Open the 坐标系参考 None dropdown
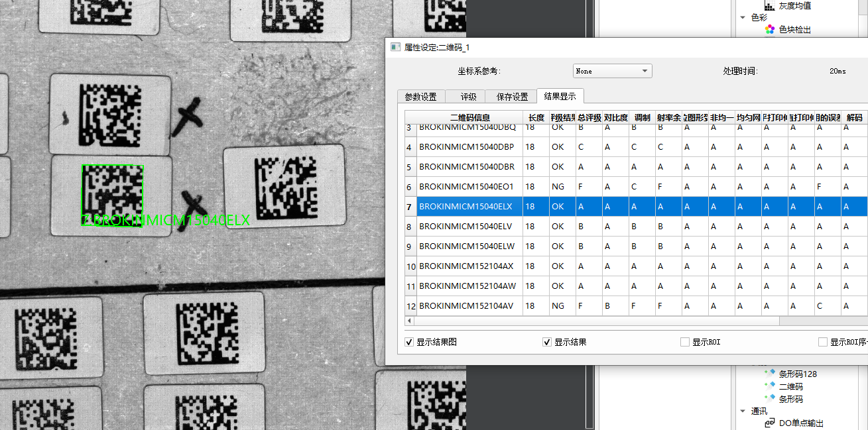 pos(612,71)
